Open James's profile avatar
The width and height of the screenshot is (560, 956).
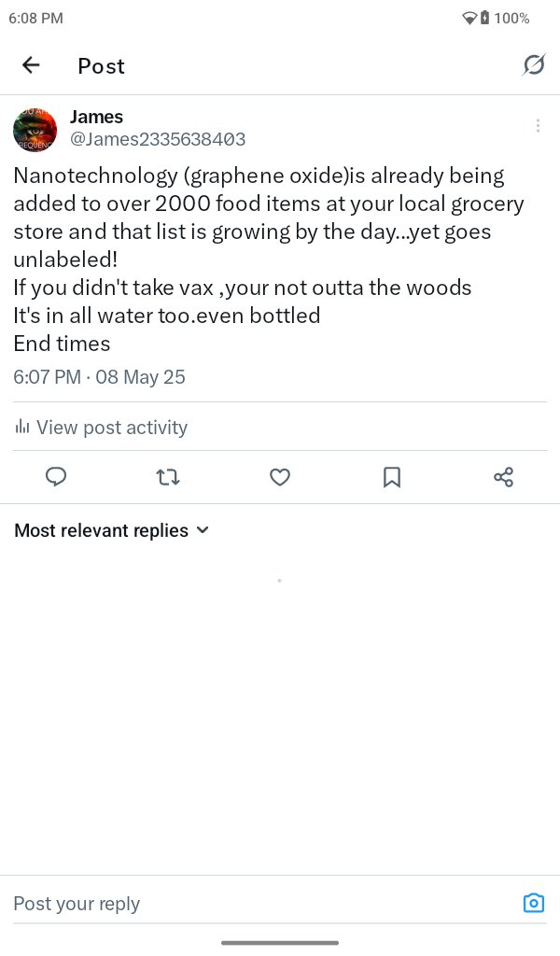point(35,129)
